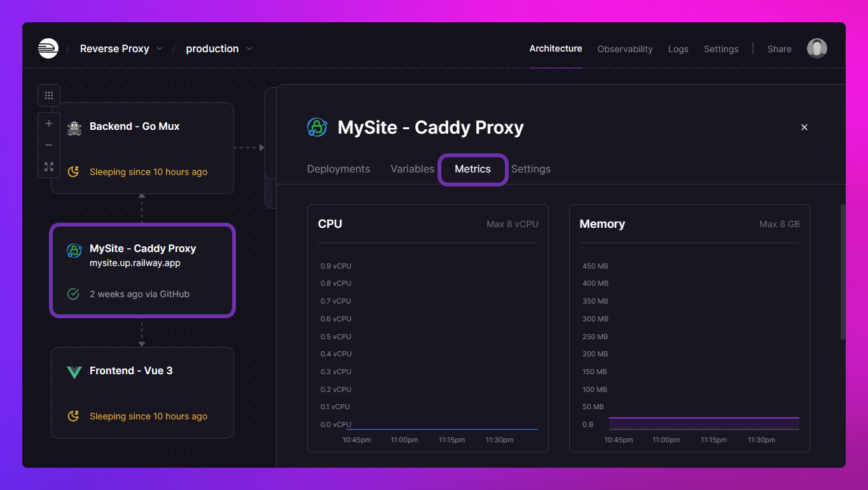Viewport: 868px width, 490px height.
Task: Click the Share button
Action: click(x=780, y=49)
